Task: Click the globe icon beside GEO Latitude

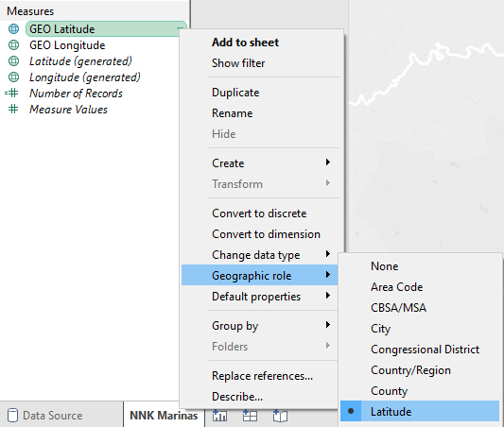Action: point(13,29)
